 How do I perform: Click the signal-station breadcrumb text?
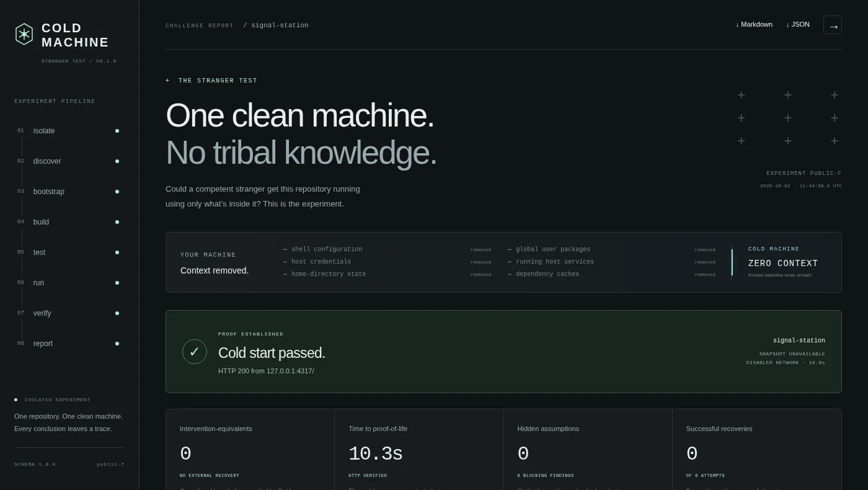pos(280,25)
